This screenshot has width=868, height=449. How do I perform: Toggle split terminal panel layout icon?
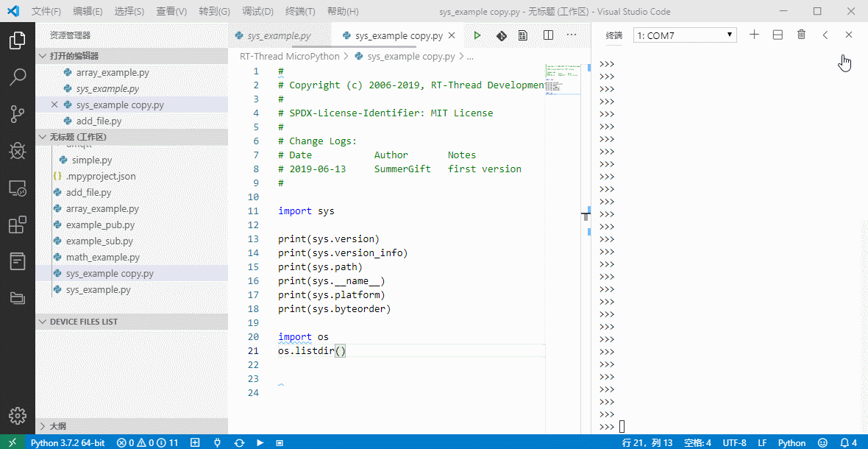click(778, 35)
